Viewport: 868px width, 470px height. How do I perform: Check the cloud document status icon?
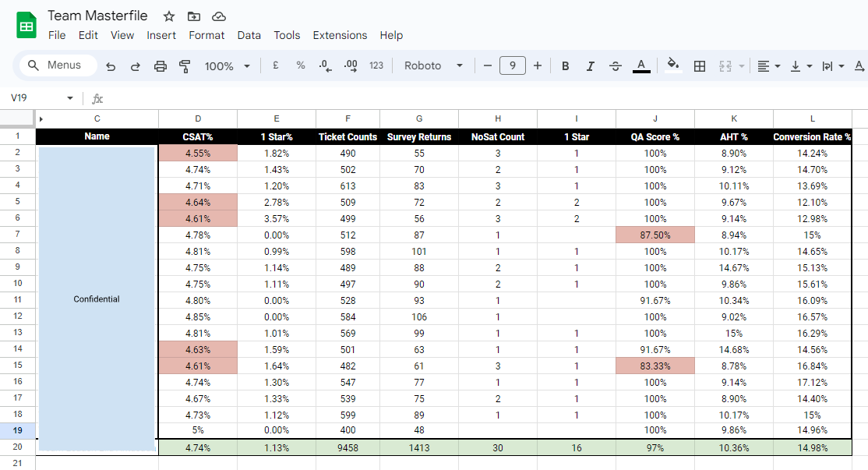pyautogui.click(x=219, y=16)
